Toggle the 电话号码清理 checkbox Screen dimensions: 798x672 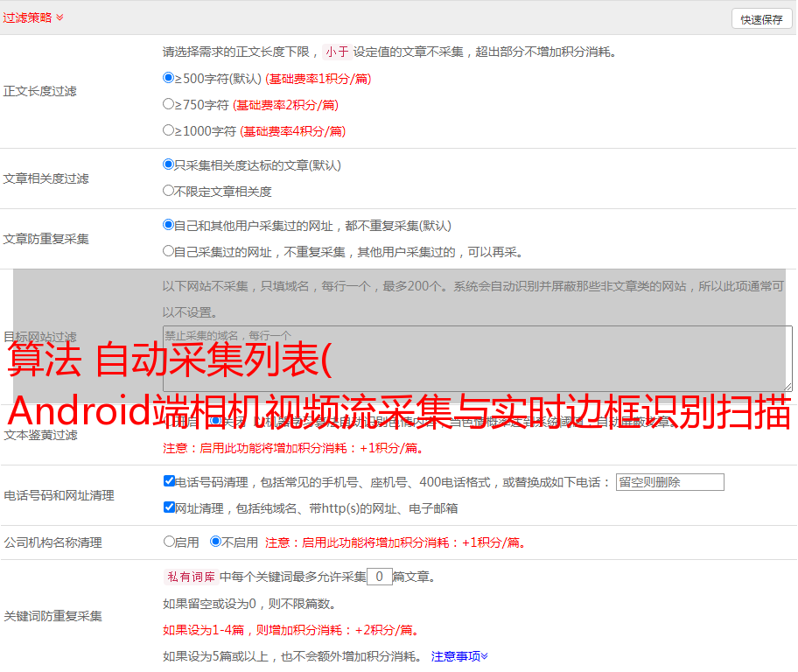click(x=169, y=481)
